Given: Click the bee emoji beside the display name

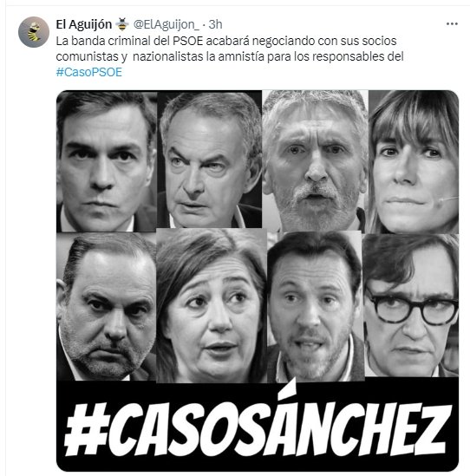Looking at the screenshot, I should [x=122, y=24].
